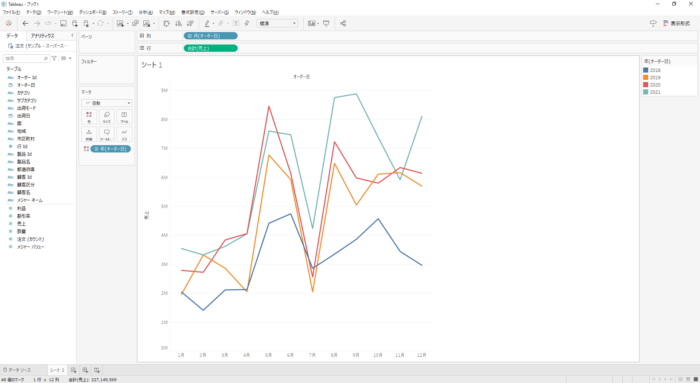Open the data pane view options dropdown
Viewport: 700px width, 383px height.
click(66, 58)
